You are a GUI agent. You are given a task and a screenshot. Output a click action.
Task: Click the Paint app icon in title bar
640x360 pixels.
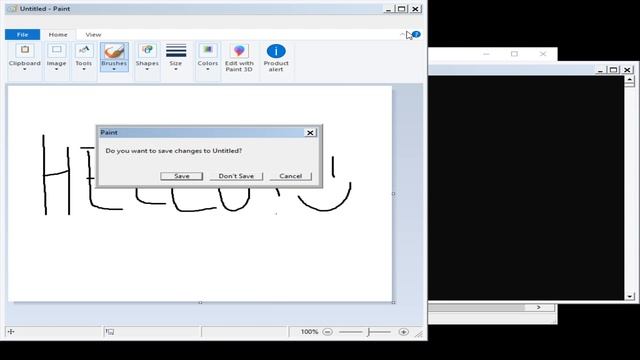[12, 9]
